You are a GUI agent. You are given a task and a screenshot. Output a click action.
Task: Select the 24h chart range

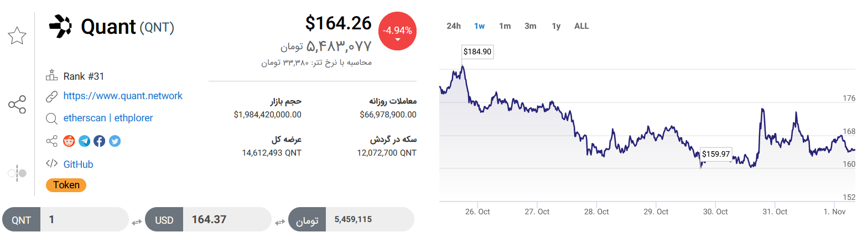[x=454, y=26]
